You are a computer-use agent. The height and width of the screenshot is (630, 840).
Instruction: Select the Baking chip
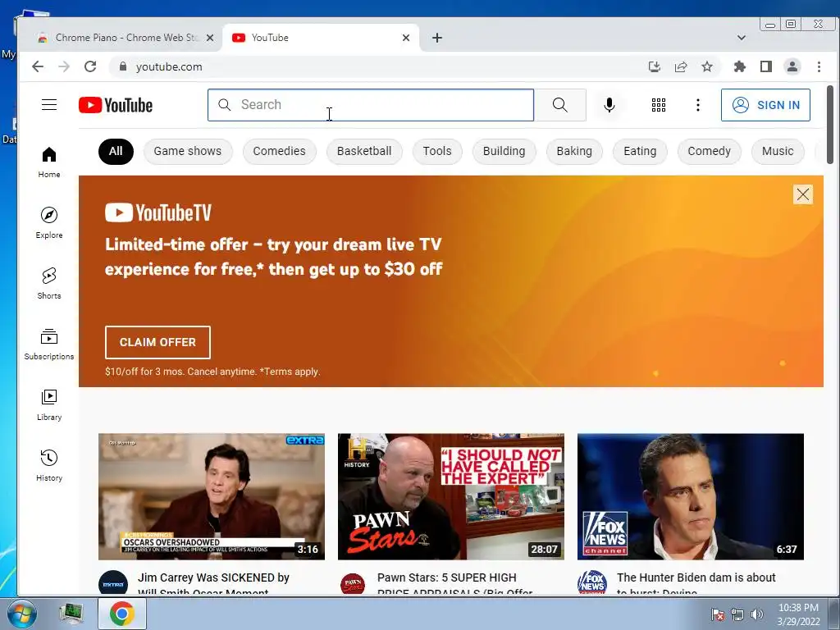pos(574,152)
